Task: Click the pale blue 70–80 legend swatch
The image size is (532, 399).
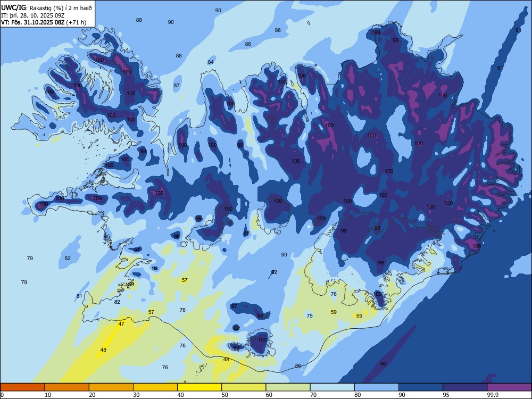Action: [x=332, y=387]
